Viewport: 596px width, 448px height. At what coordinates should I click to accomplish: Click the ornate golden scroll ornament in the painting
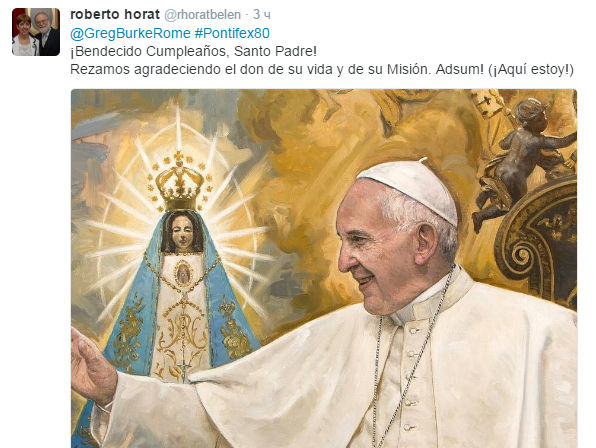538,243
